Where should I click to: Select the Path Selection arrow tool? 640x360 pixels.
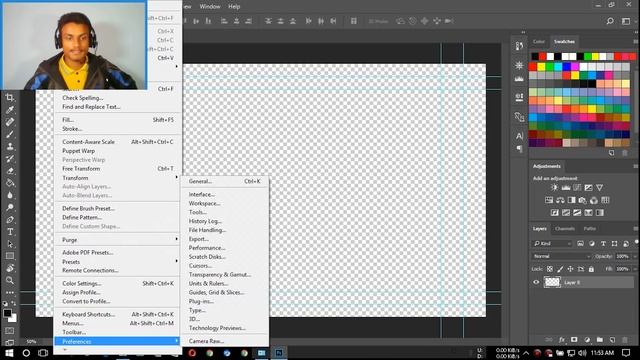point(10,244)
